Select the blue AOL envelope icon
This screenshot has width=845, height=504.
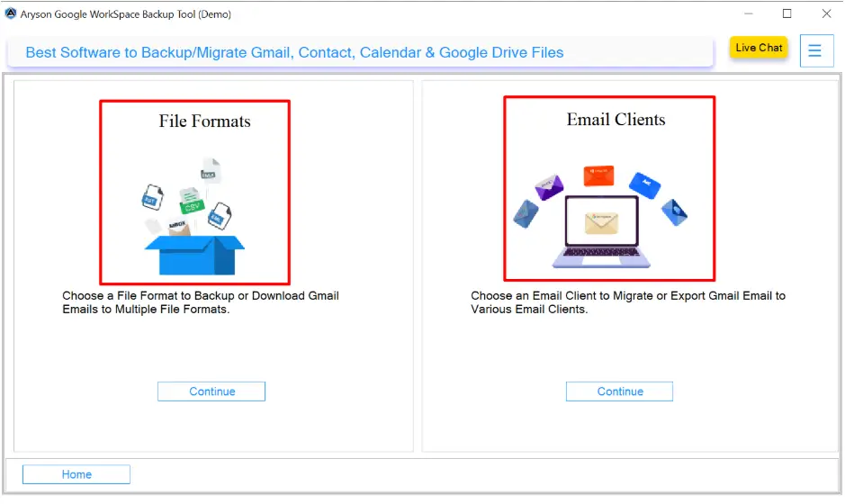pyautogui.click(x=645, y=184)
